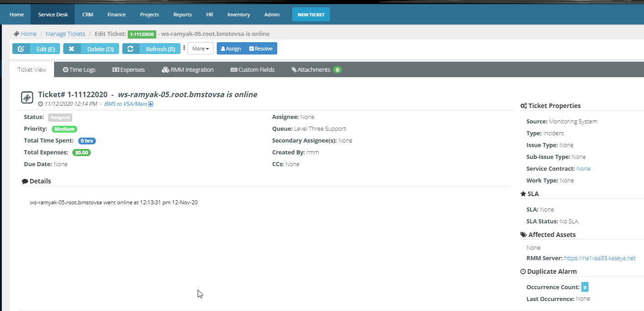Open the RMM Server kaseya.net link
This screenshot has height=311, width=644.
point(599,258)
